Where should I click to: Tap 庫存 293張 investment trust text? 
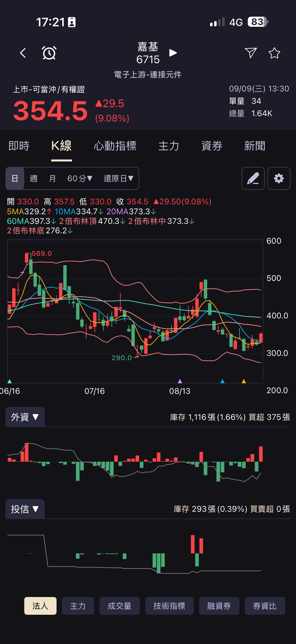[210, 509]
